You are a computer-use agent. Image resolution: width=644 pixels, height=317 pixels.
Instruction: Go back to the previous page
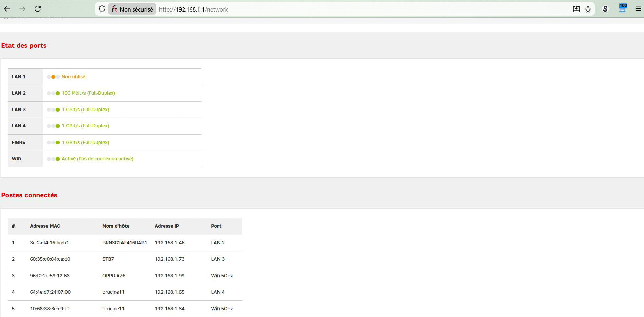pyautogui.click(x=7, y=9)
